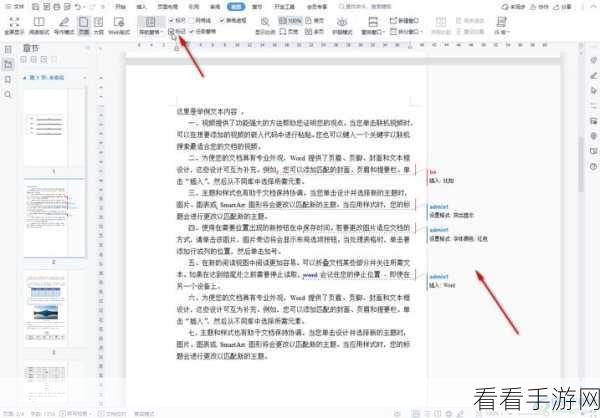Screen dimensions: 600x418
Task: Click the Share button
Action: coord(563,7)
